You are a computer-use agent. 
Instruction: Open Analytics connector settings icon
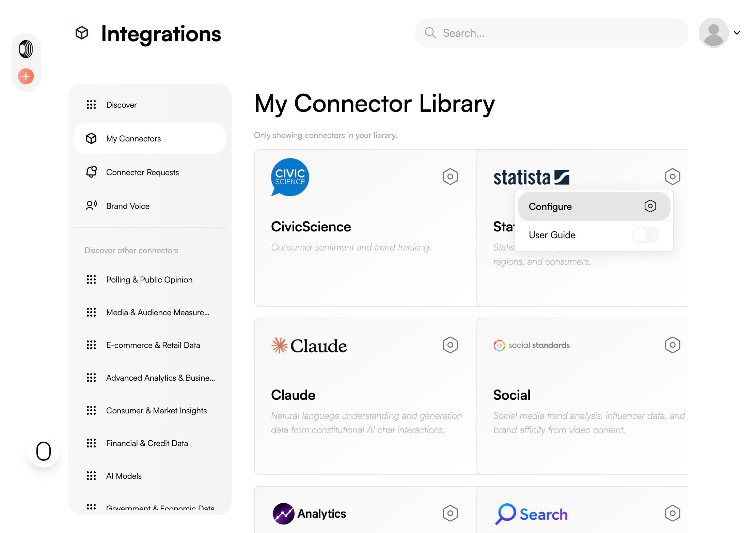[450, 513]
